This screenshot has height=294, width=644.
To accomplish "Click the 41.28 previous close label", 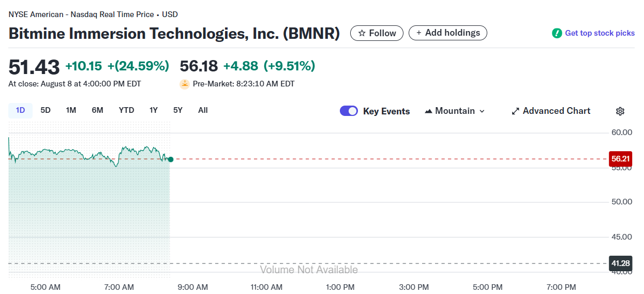I will click(x=620, y=263).
